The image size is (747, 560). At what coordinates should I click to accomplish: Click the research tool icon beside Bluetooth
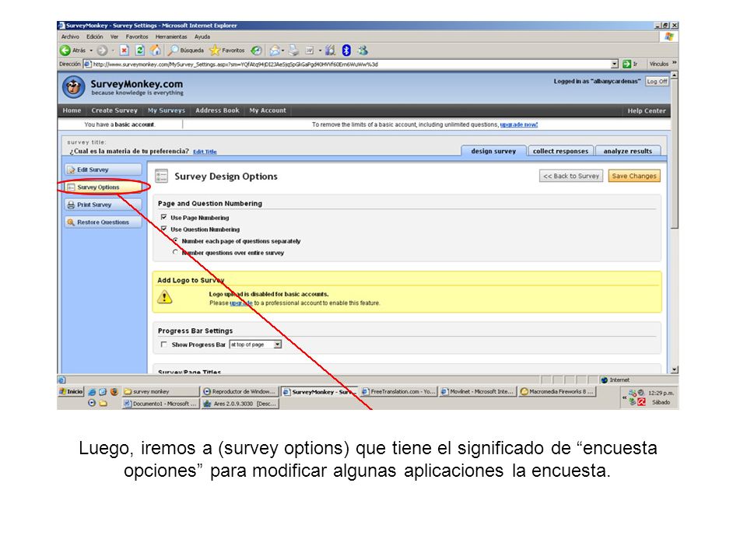pos(331,50)
